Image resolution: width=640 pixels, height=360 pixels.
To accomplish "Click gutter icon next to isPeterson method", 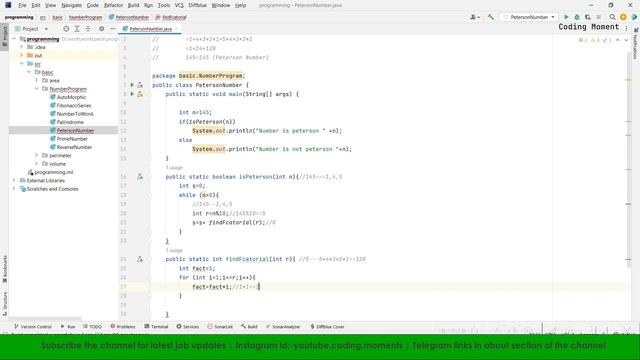I will (140, 177).
